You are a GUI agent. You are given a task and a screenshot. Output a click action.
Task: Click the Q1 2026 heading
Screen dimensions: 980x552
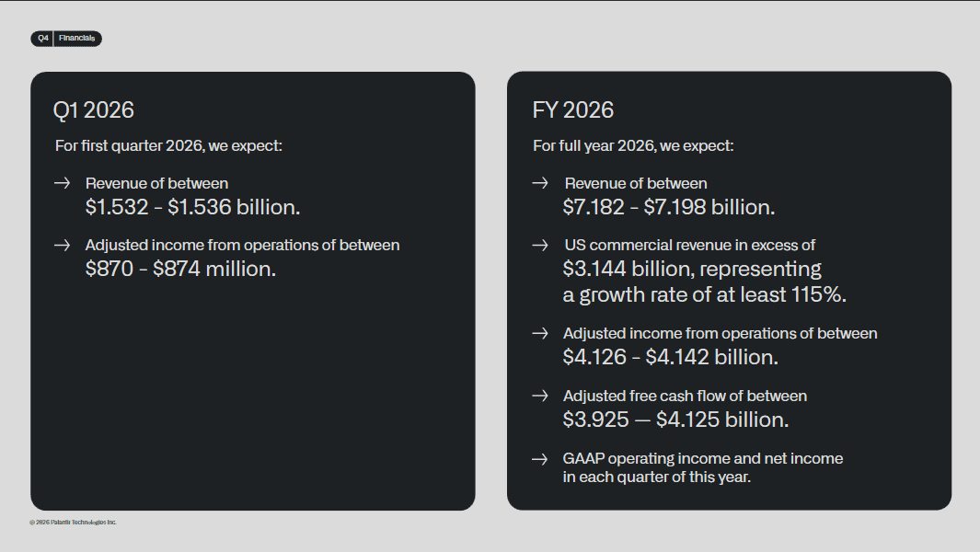click(94, 110)
